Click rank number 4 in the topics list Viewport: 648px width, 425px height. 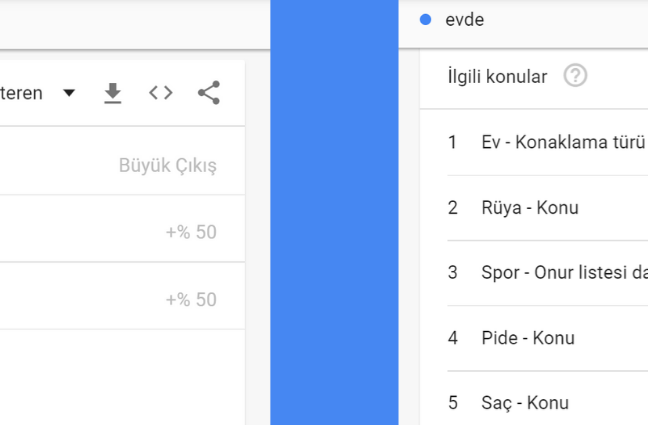click(x=453, y=338)
